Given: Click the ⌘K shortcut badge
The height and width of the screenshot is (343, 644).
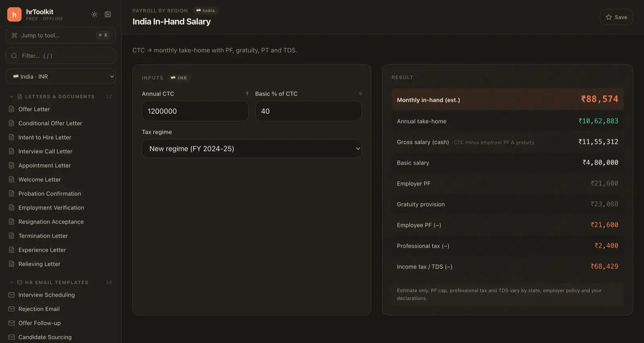Looking at the screenshot, I should tap(103, 35).
